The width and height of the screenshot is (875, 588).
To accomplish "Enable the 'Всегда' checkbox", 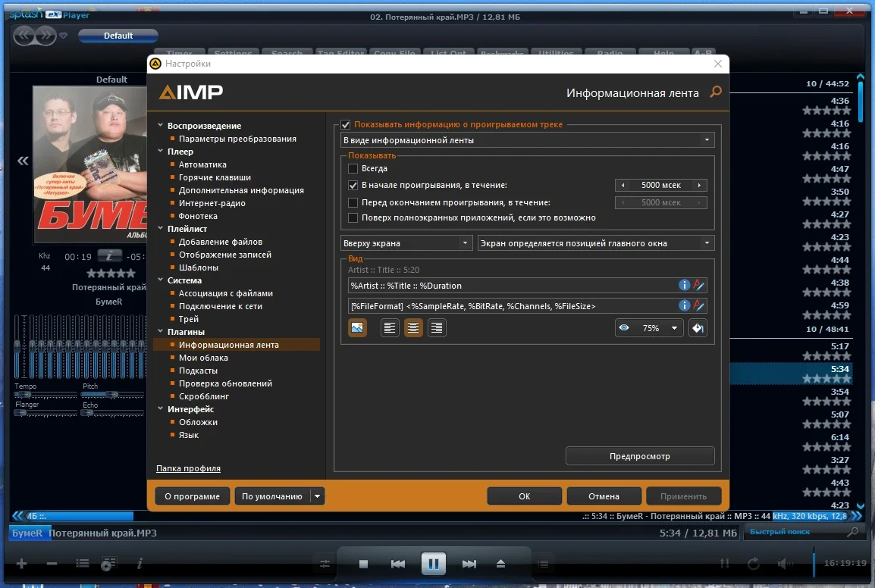I will pos(353,168).
